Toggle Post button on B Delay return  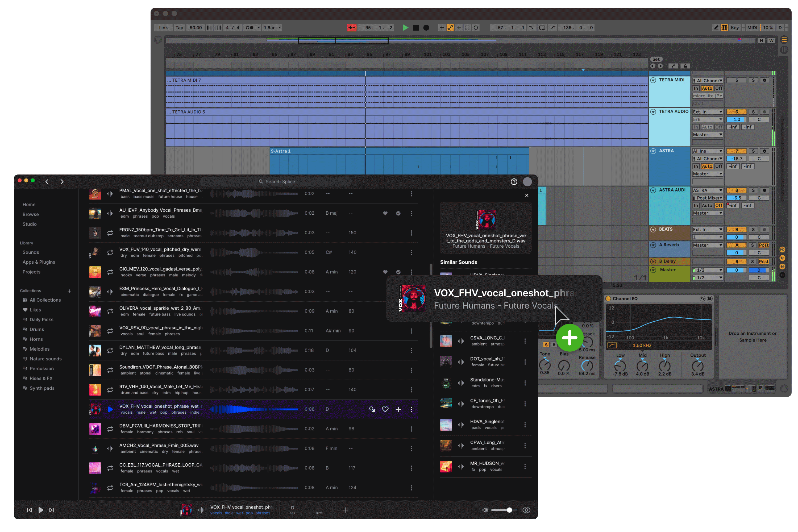763,261
